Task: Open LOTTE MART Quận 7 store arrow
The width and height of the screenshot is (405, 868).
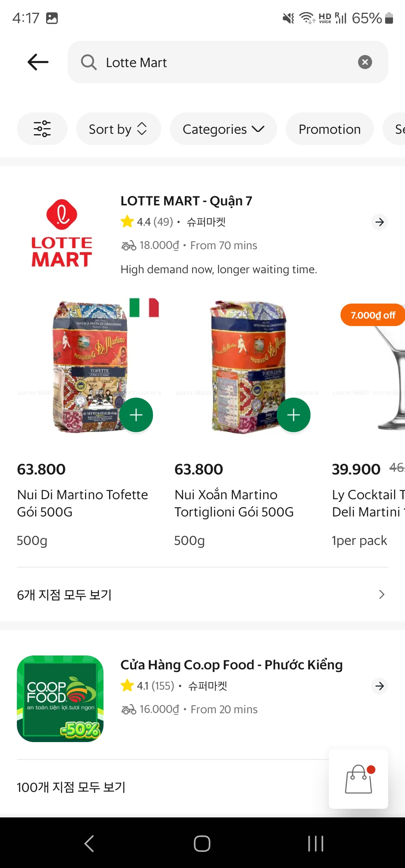Action: (379, 222)
